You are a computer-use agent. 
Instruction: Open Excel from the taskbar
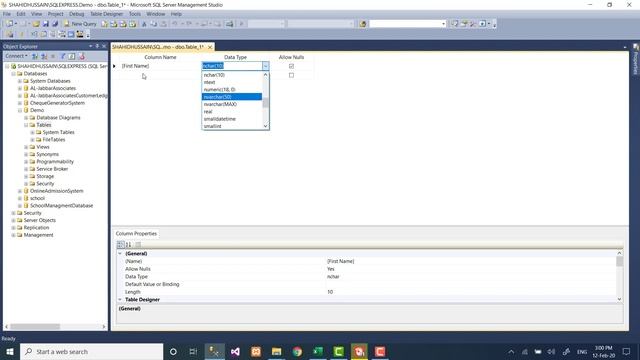click(x=318, y=351)
